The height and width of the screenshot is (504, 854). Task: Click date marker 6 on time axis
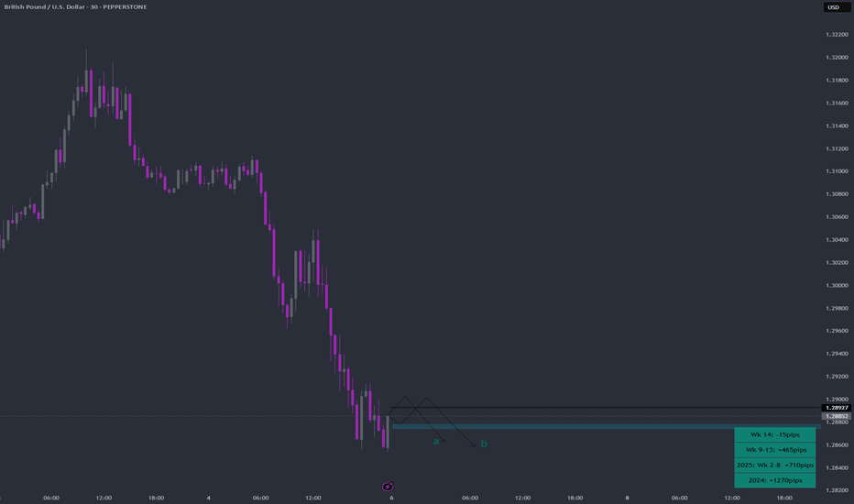tap(391, 498)
